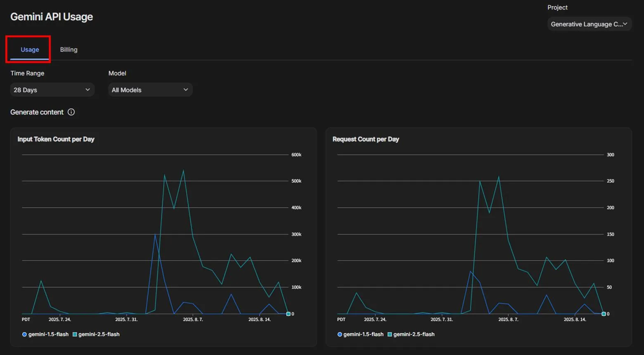Screen dimensions: 644x355
Task: Click the 2025. 7. 24. date in Input Token chart
Action: pyautogui.click(x=60, y=319)
